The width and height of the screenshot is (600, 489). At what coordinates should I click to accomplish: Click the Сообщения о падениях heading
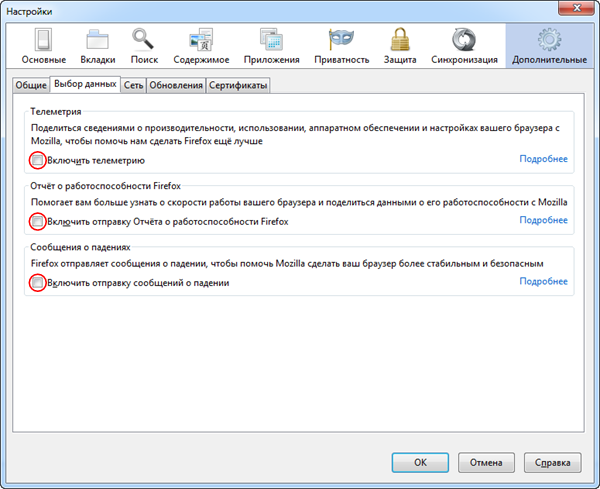(x=80, y=247)
